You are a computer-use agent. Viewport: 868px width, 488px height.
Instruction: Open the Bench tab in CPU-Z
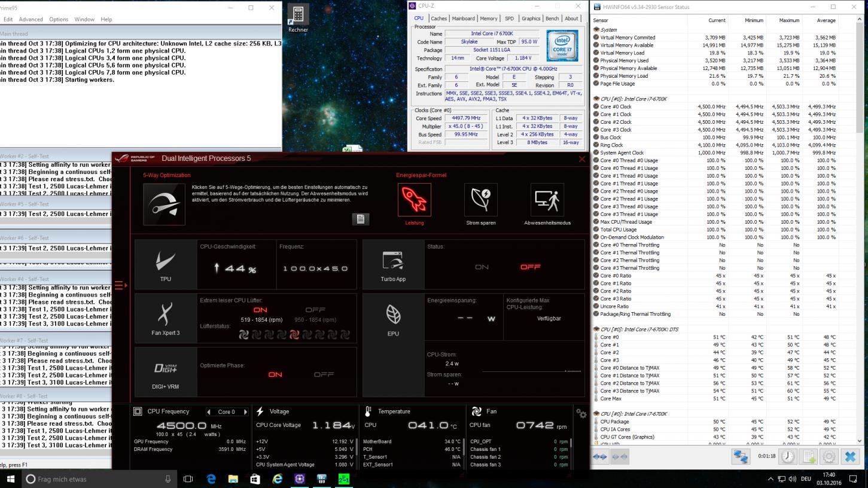pyautogui.click(x=552, y=19)
